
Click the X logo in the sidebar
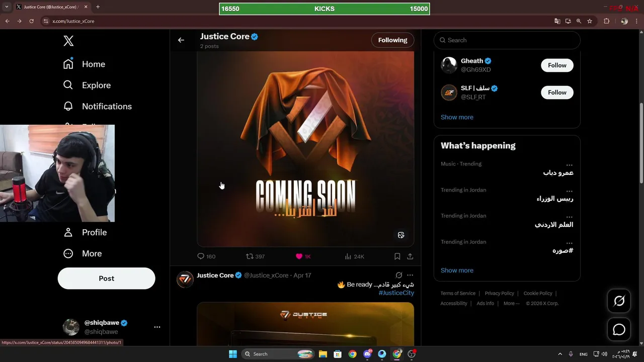click(x=69, y=41)
